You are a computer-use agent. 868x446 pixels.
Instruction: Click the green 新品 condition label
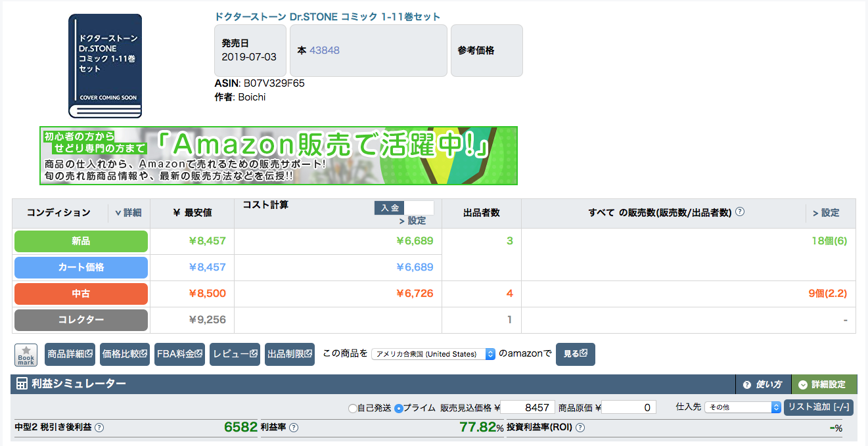pos(81,241)
